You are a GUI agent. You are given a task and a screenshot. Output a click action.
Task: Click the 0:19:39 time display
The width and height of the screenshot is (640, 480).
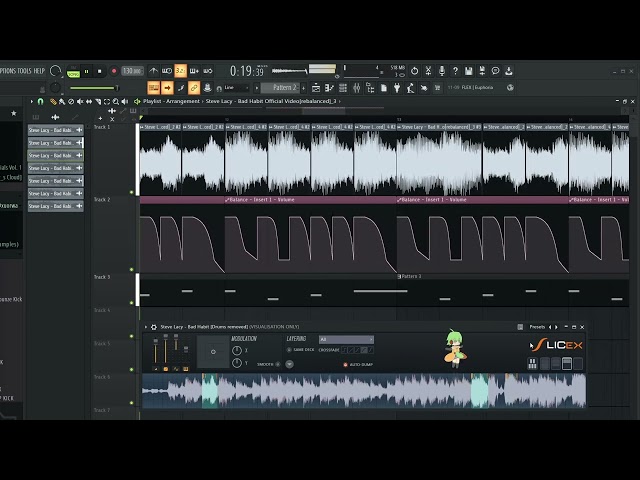coord(247,71)
